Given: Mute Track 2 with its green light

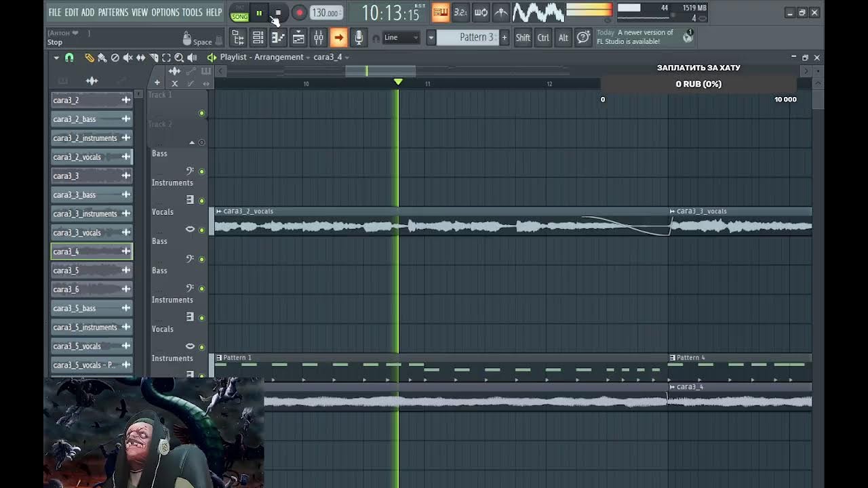Looking at the screenshot, I should click(201, 142).
